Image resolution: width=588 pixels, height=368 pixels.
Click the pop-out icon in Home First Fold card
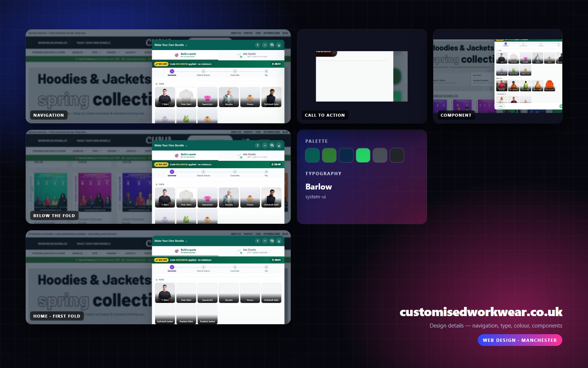tap(272, 241)
